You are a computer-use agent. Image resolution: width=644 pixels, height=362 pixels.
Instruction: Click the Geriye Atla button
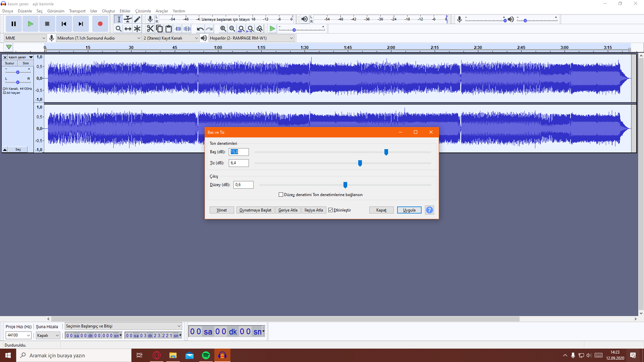[288, 210]
